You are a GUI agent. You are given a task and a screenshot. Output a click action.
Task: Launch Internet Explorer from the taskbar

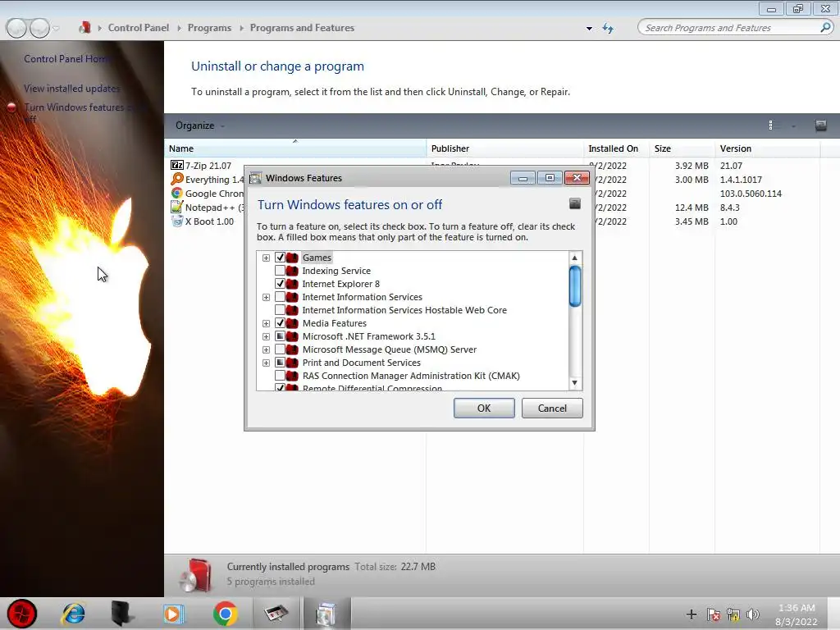point(73,614)
